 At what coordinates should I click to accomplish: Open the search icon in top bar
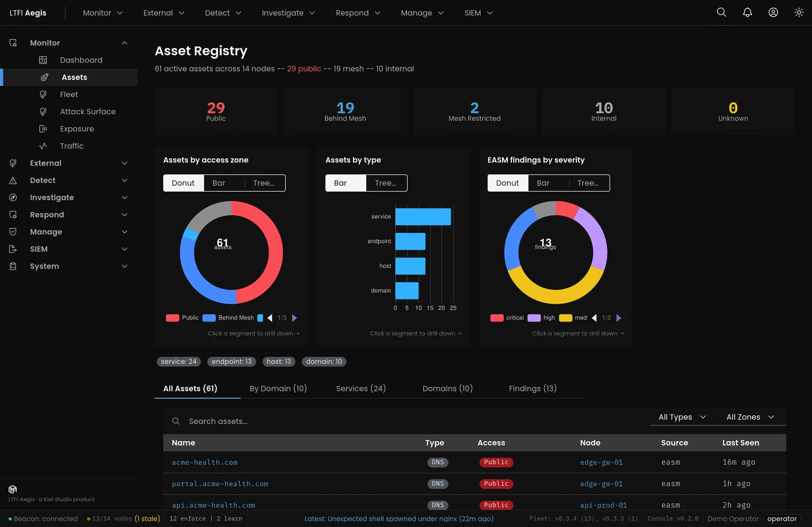(x=721, y=12)
